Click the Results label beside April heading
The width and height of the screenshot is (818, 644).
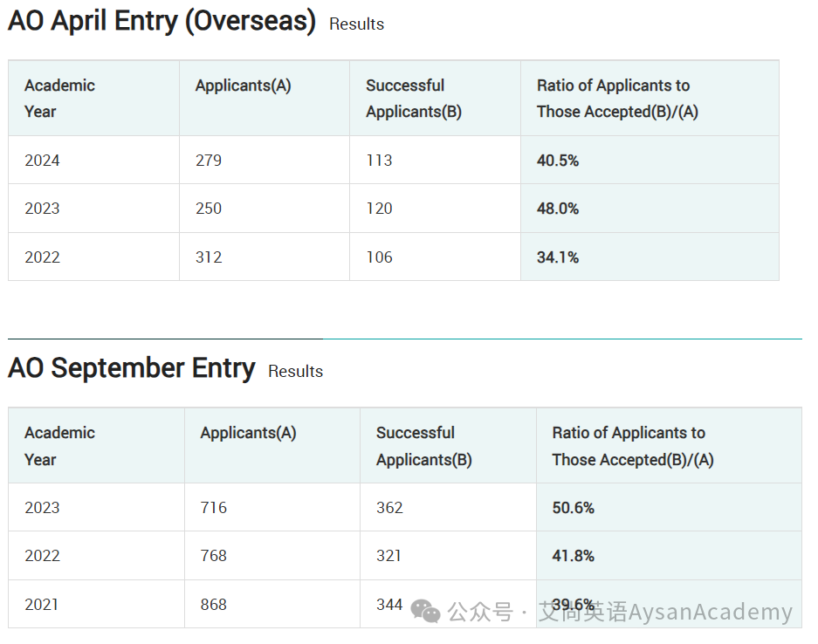(x=357, y=24)
